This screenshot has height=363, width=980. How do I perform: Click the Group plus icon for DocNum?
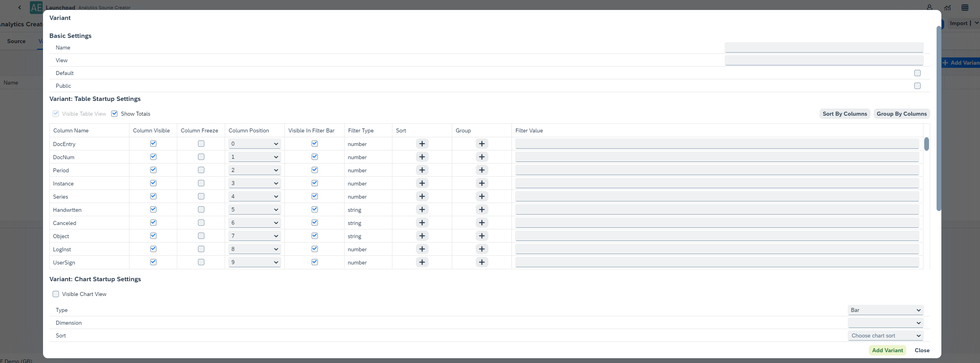(x=482, y=157)
